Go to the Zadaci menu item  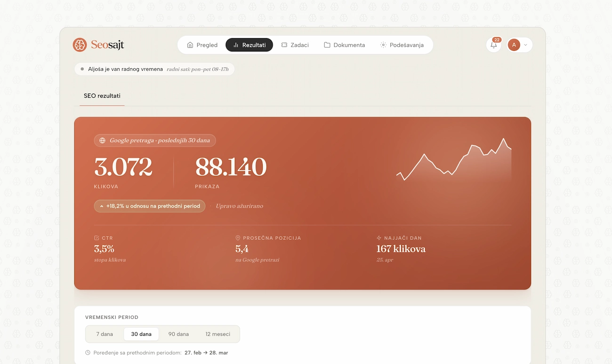tap(295, 45)
